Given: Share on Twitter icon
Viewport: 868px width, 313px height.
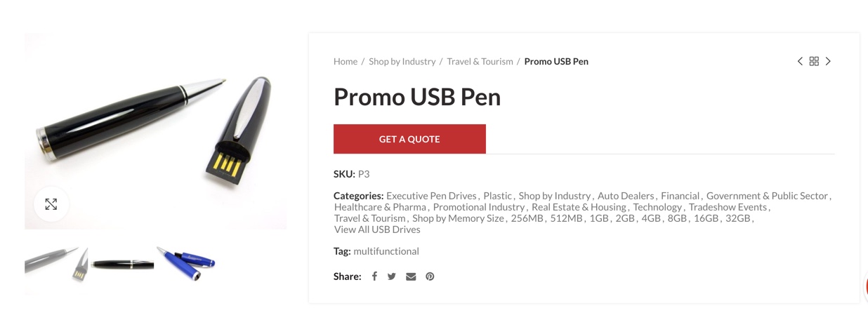Looking at the screenshot, I should pos(392,277).
